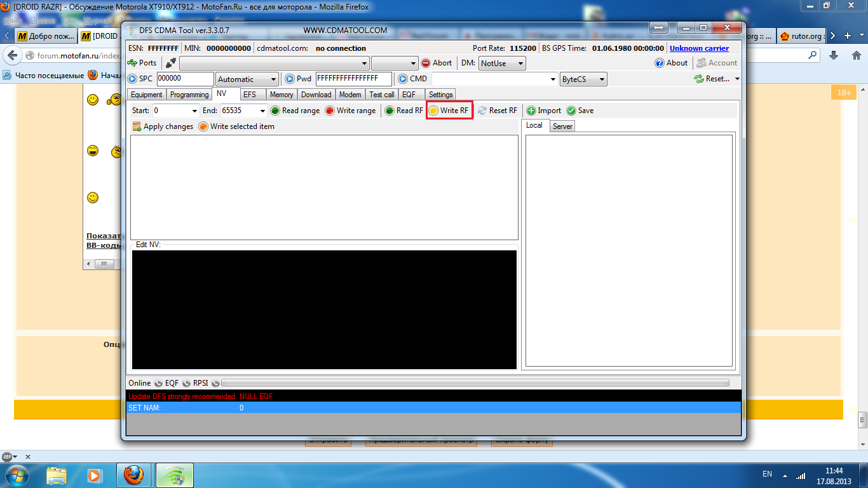Expand the End value dropdown

coord(262,111)
